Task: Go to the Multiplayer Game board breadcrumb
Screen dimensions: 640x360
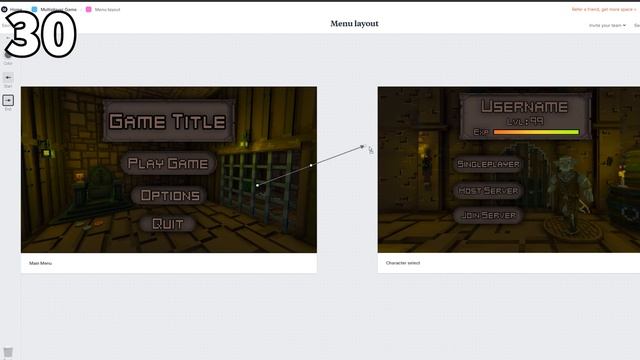Action: pos(58,9)
